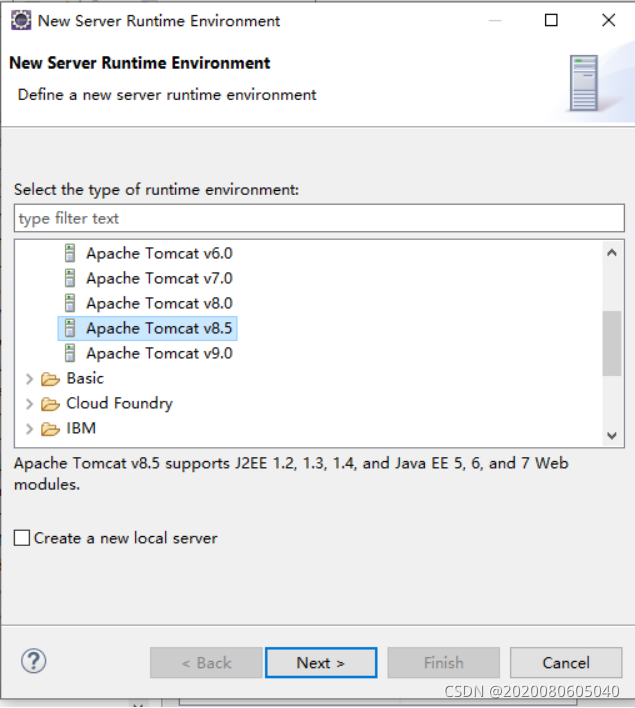
Task: Click the Apache Tomcat v6.0 server icon
Action: [70, 253]
